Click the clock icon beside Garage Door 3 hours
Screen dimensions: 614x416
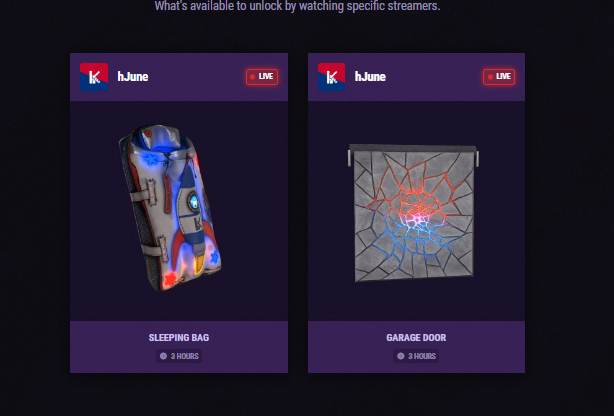coord(401,356)
